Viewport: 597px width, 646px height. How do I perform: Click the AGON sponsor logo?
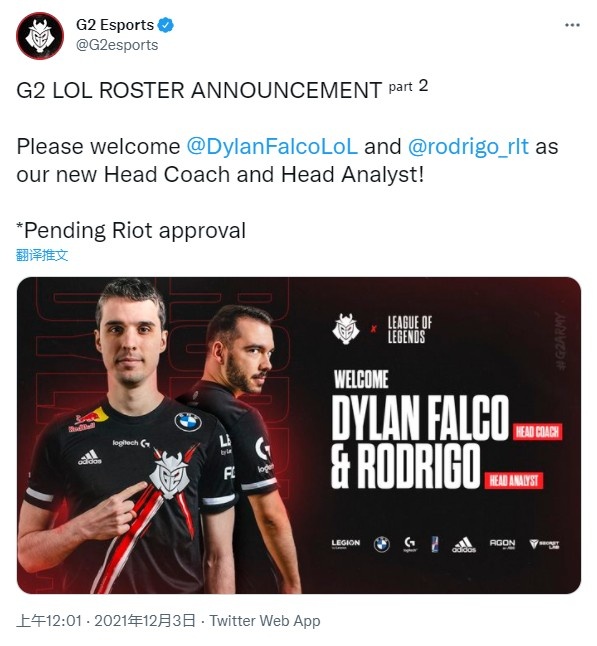502,544
